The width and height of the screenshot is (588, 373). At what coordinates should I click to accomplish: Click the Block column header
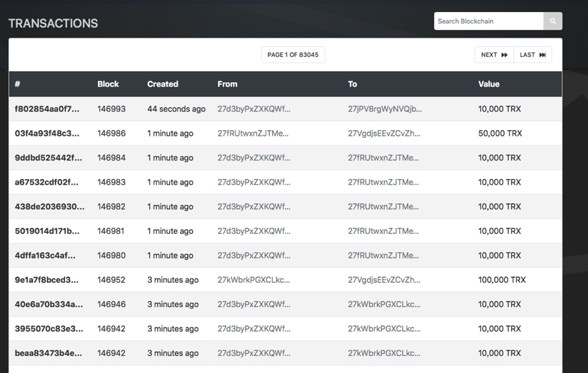pyautogui.click(x=108, y=84)
